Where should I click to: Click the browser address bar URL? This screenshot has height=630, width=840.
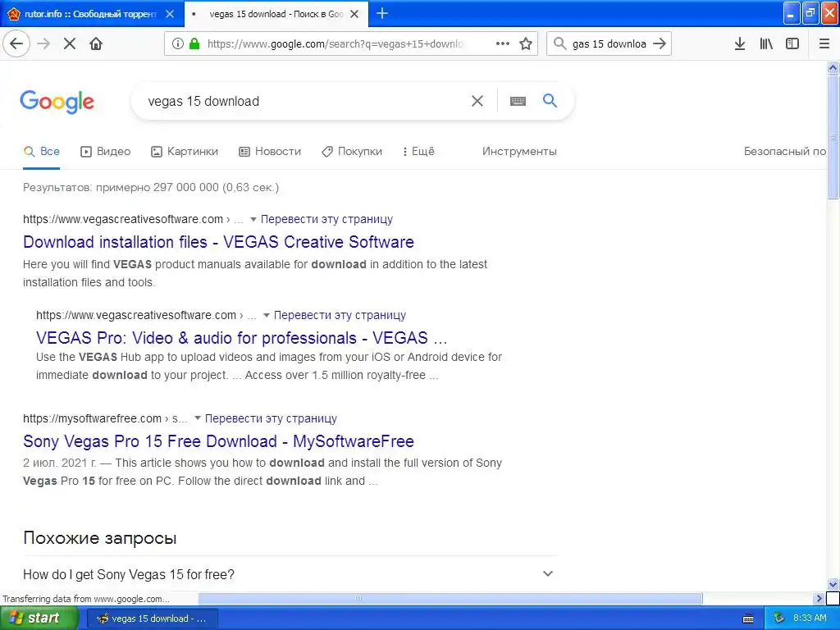coord(335,44)
